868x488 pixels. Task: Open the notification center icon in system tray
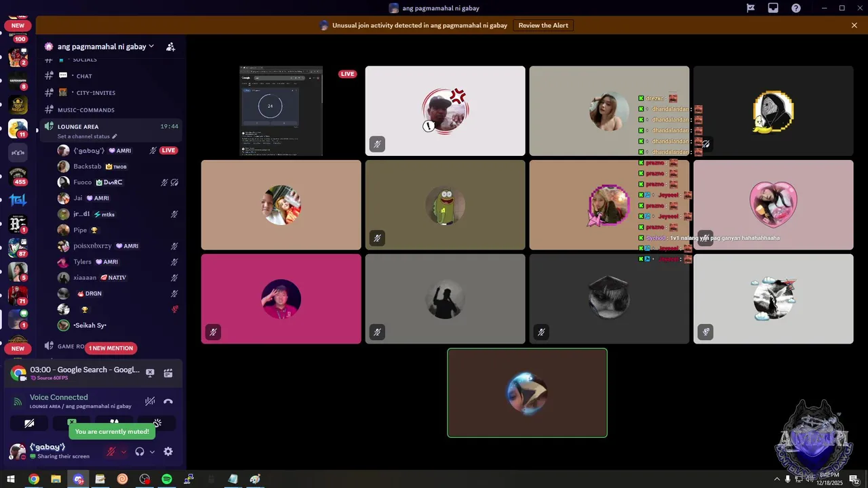(x=854, y=479)
